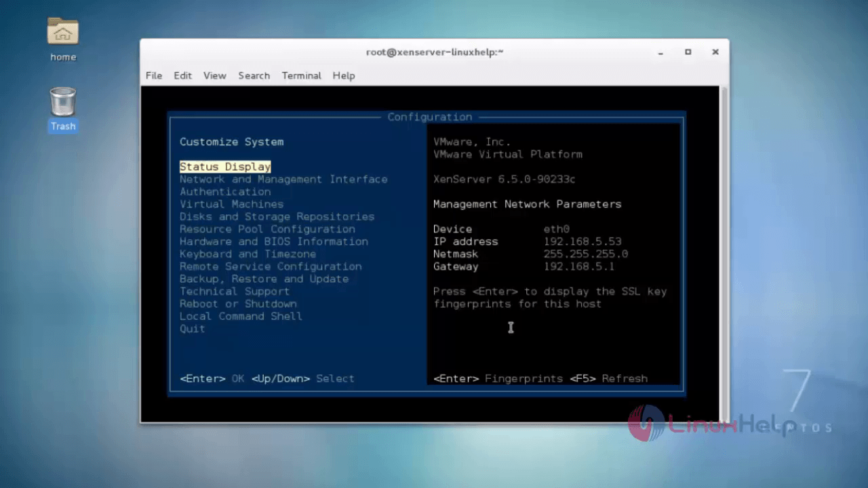Click the IP address value 192.168.5.53
Viewport: 868px width, 488px height.
583,241
